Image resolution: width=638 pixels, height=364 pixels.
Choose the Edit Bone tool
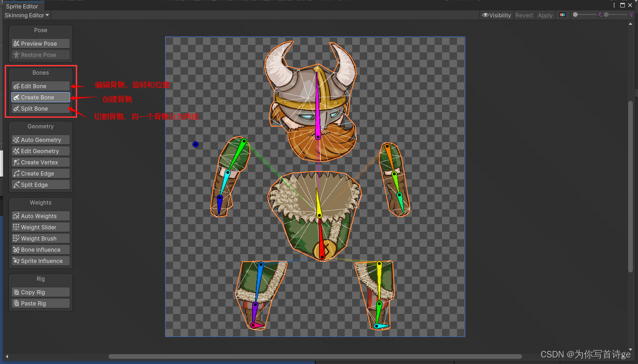click(41, 86)
